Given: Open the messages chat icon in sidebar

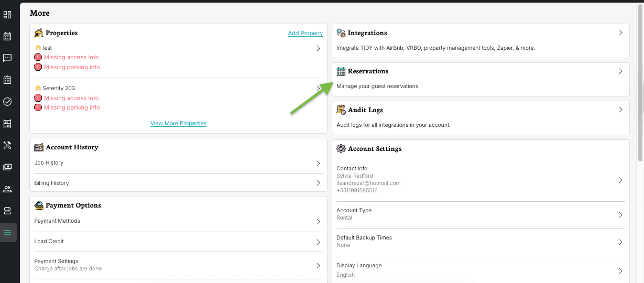Looking at the screenshot, I should (7, 58).
